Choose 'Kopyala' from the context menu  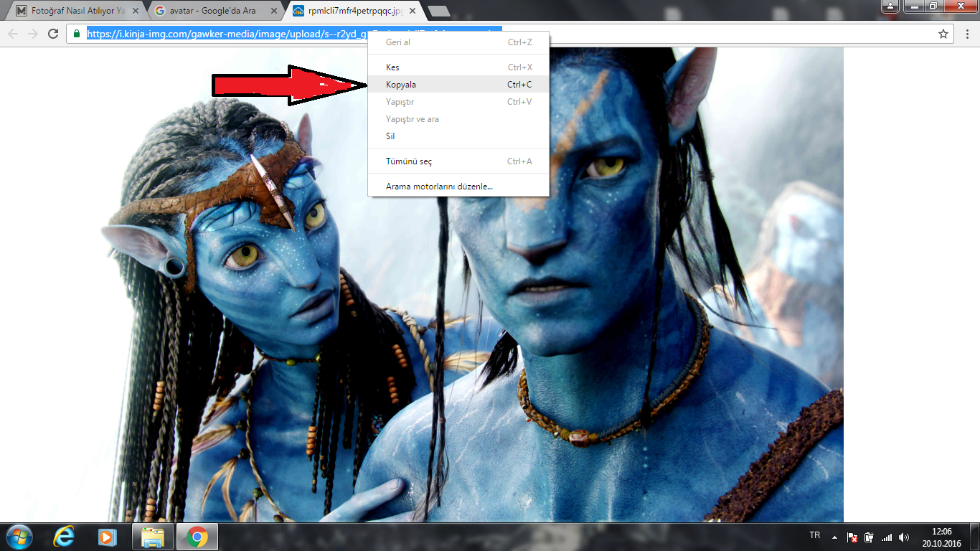click(x=458, y=85)
